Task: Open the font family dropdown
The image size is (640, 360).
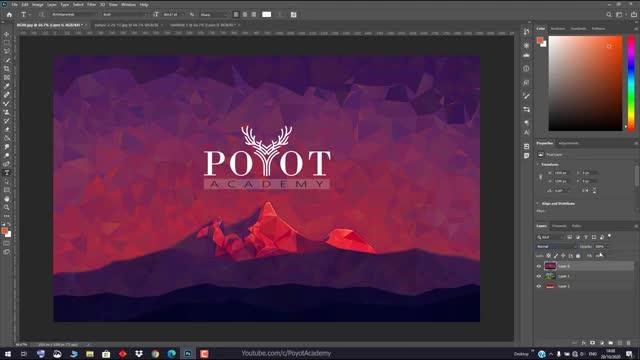Action: [74, 15]
